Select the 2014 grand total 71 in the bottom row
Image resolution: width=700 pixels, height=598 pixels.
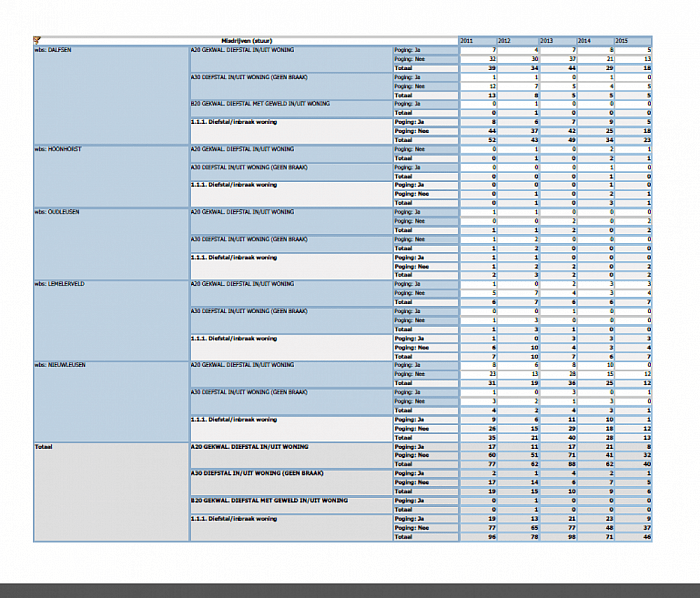point(610,537)
